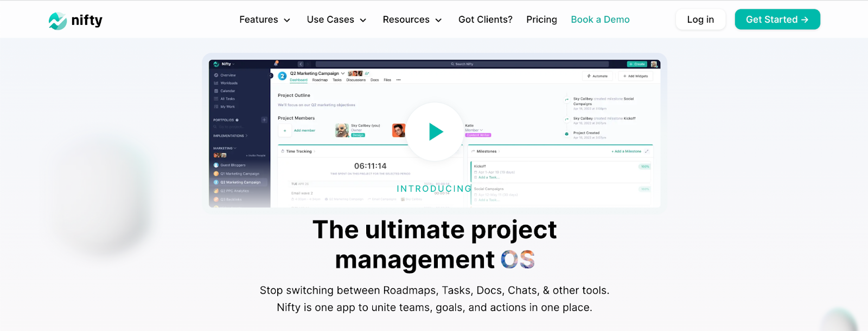Click the Social Campaigns milestone title
This screenshot has height=331, width=868.
[489, 189]
